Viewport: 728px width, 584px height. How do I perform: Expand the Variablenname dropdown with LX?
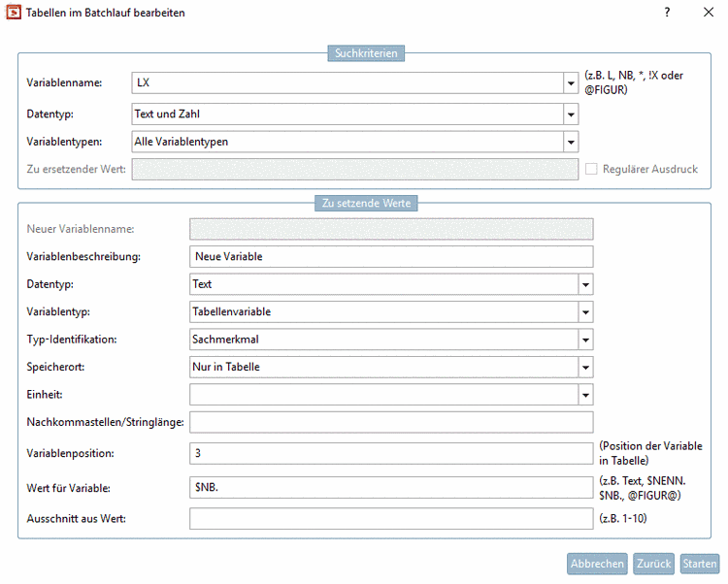571,82
